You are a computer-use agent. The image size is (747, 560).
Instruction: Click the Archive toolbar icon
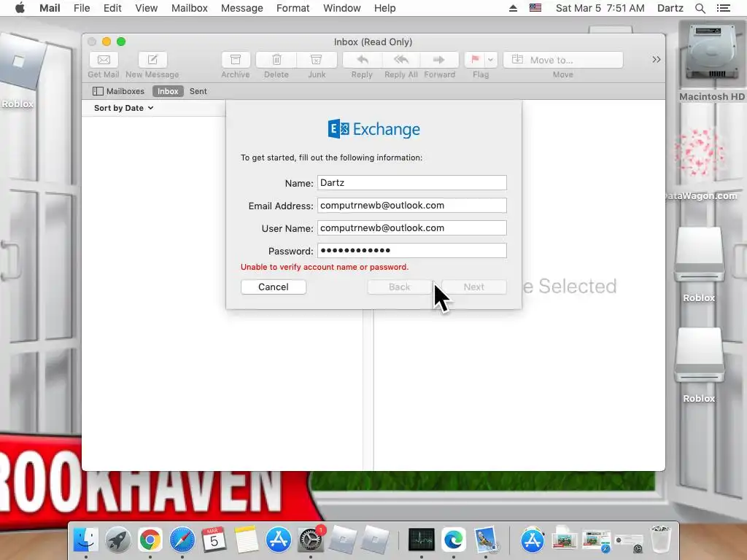tap(236, 60)
